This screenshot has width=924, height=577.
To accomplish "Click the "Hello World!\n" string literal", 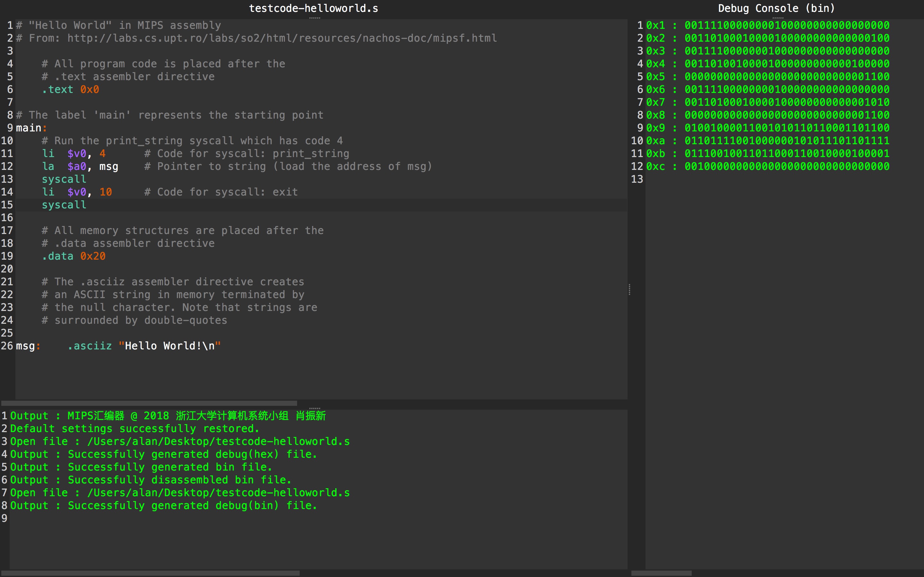I will pos(169,346).
